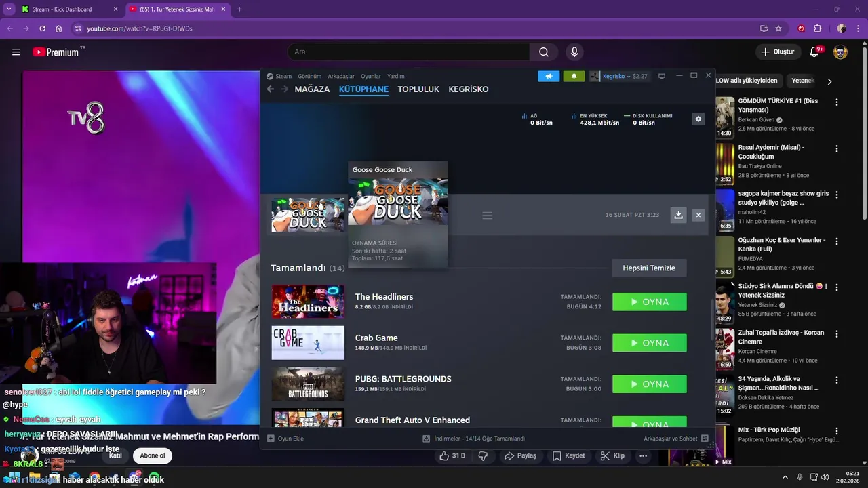The width and height of the screenshot is (868, 488).
Task: Click İndirmeler 14/14 Öğe Tamamlandı status
Action: (x=473, y=439)
